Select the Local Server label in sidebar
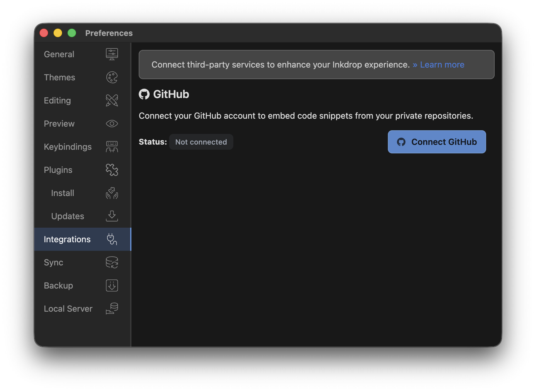Viewport: 536px width, 392px height. click(x=68, y=309)
